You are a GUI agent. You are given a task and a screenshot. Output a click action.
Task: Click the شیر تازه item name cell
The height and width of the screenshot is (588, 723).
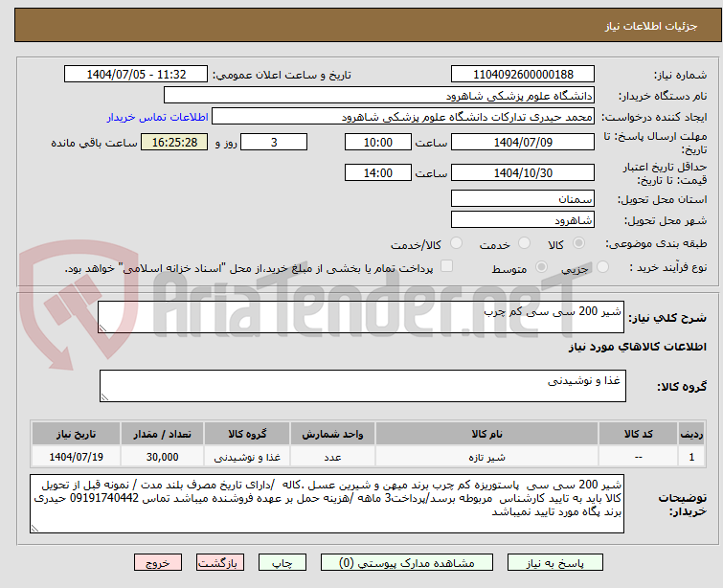tap(486, 457)
